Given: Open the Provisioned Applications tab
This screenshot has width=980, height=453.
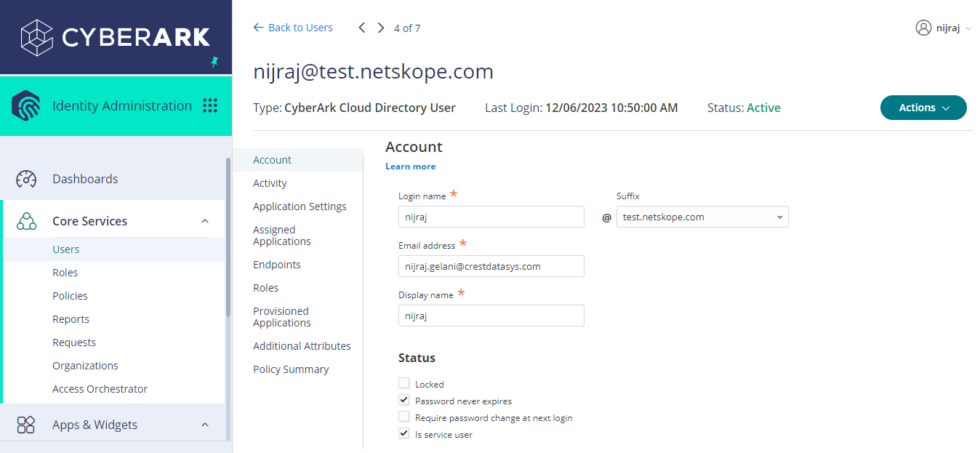Looking at the screenshot, I should click(x=282, y=317).
